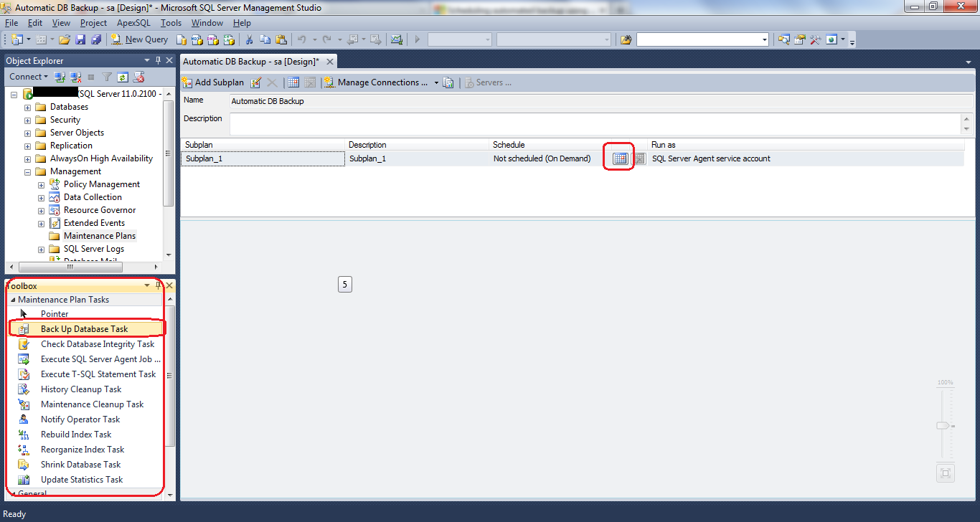Open the Tools menu

(171, 23)
